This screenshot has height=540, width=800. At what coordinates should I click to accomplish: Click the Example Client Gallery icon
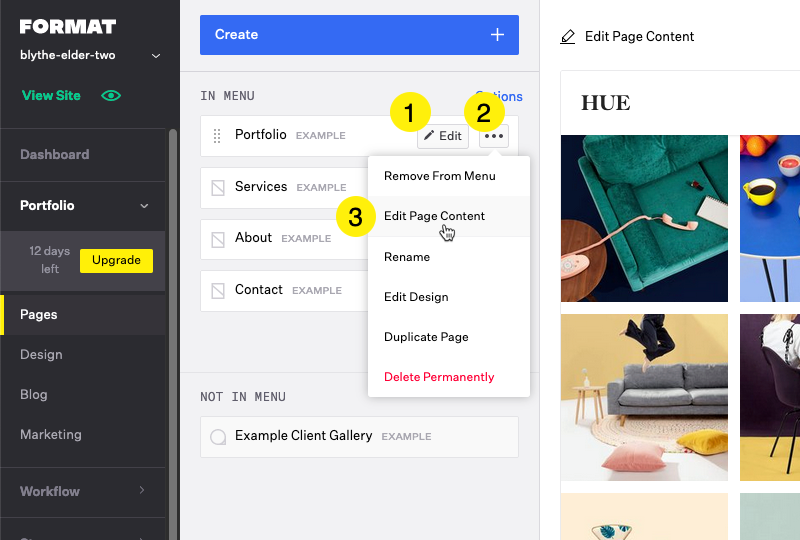[x=217, y=437]
